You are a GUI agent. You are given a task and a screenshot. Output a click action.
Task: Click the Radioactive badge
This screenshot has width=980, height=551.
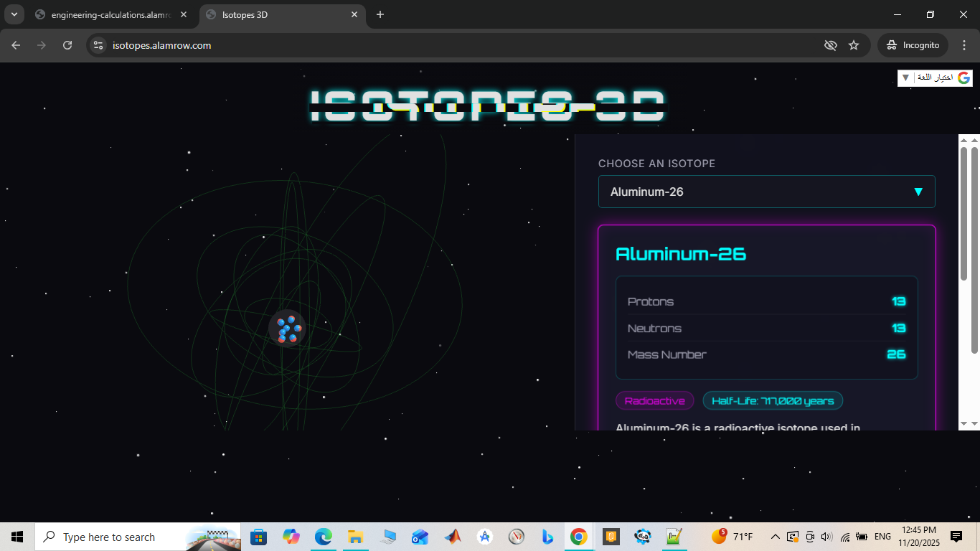(x=654, y=400)
